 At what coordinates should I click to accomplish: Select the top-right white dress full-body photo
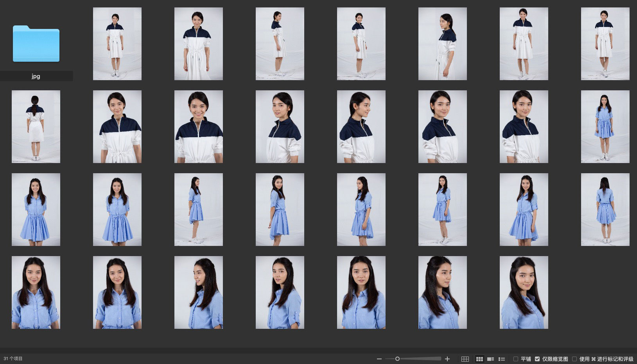(605, 44)
